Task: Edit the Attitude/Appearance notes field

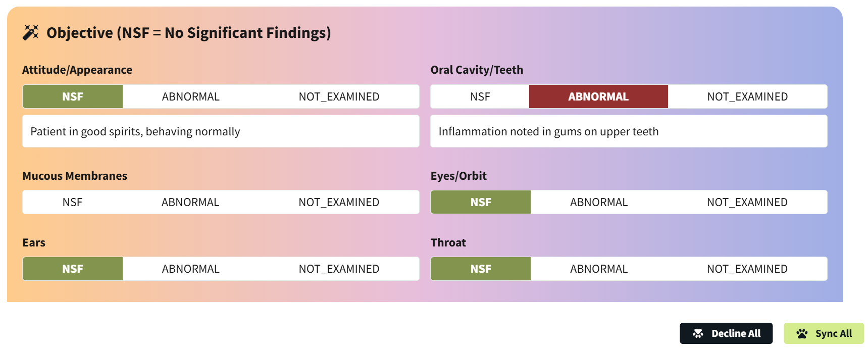Action: 221,131
